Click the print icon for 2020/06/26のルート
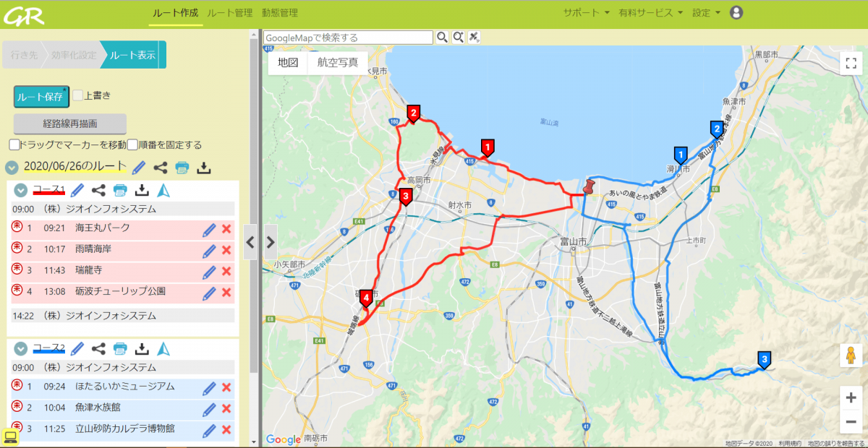Image resolution: width=868 pixels, height=448 pixels. pos(182,168)
